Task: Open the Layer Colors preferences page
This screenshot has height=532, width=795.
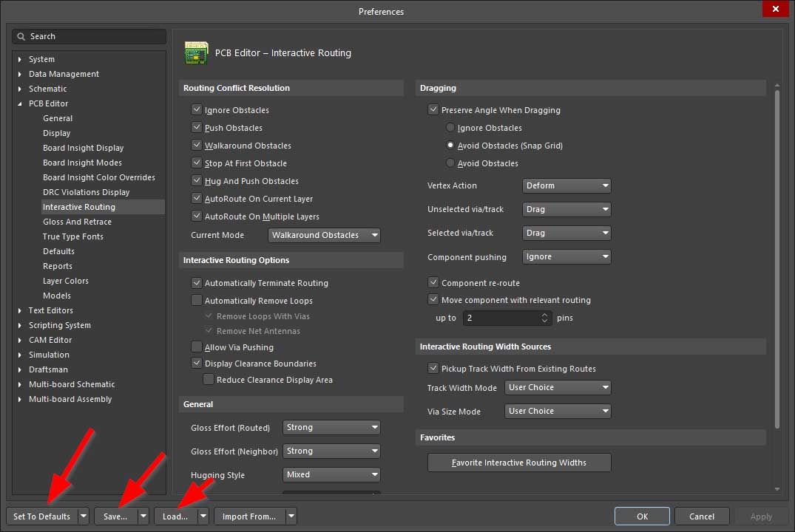Action: point(65,281)
